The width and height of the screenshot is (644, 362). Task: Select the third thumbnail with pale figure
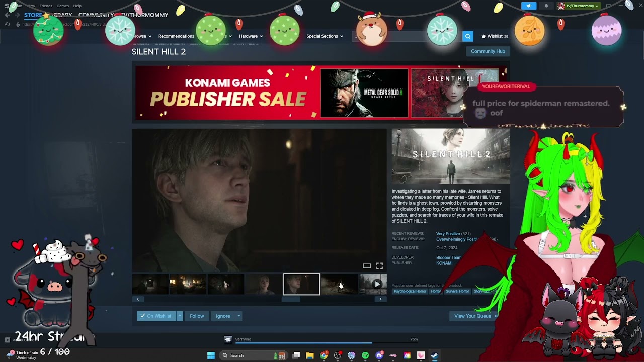pos(225,284)
